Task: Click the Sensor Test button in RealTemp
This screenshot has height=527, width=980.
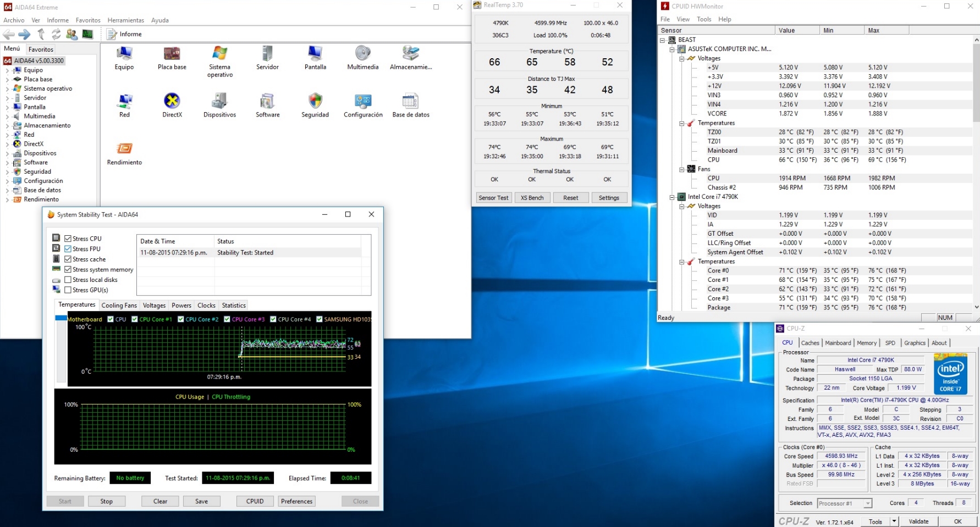Action: (493, 198)
